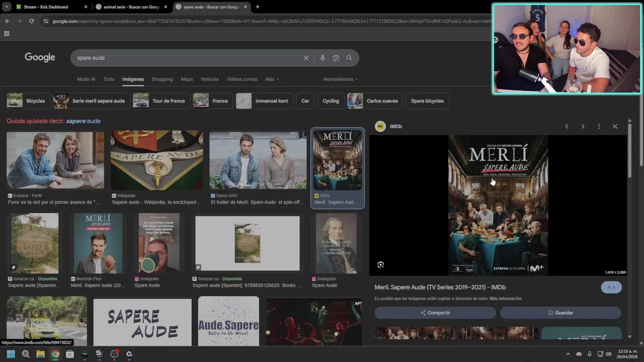Viewport: 644px width, 362px height.
Task: Open Windows taskbar search
Action: 26,354
